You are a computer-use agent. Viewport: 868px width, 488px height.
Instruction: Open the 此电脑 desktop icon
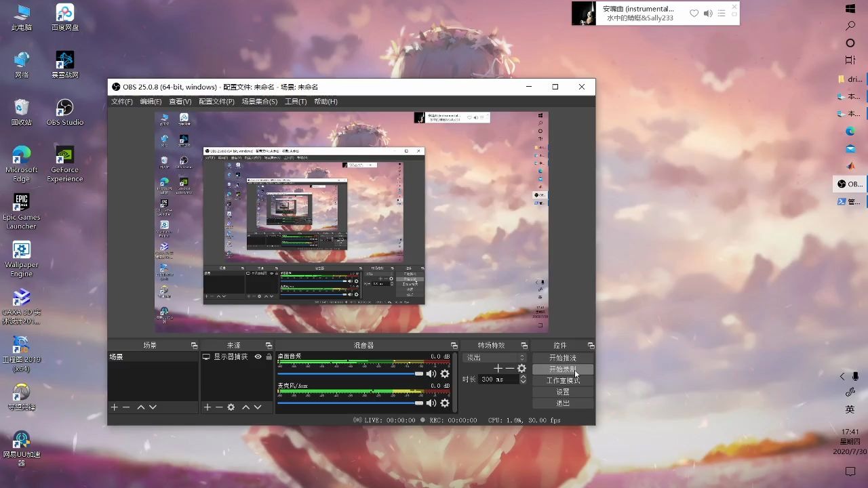click(x=22, y=18)
